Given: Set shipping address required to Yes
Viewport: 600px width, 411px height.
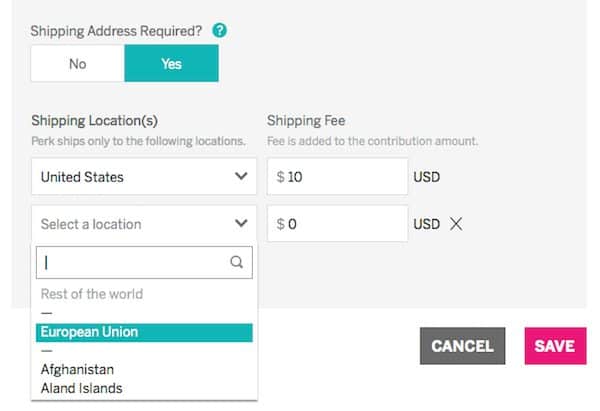Looking at the screenshot, I should click(x=171, y=64).
